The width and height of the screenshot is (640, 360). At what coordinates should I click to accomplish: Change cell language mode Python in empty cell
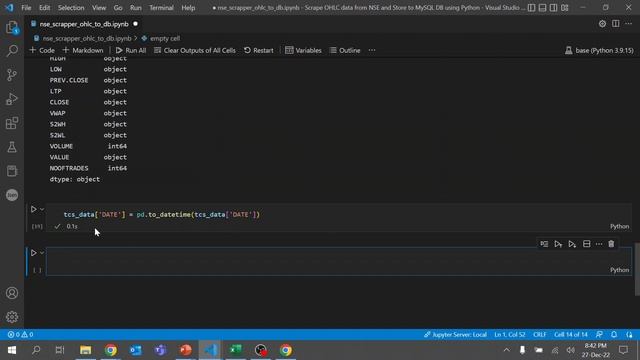pos(619,270)
